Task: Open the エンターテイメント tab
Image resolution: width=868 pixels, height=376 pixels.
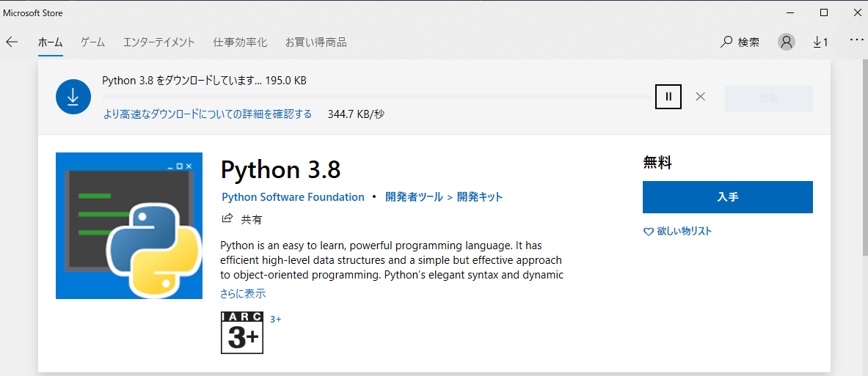Action: coord(159,42)
